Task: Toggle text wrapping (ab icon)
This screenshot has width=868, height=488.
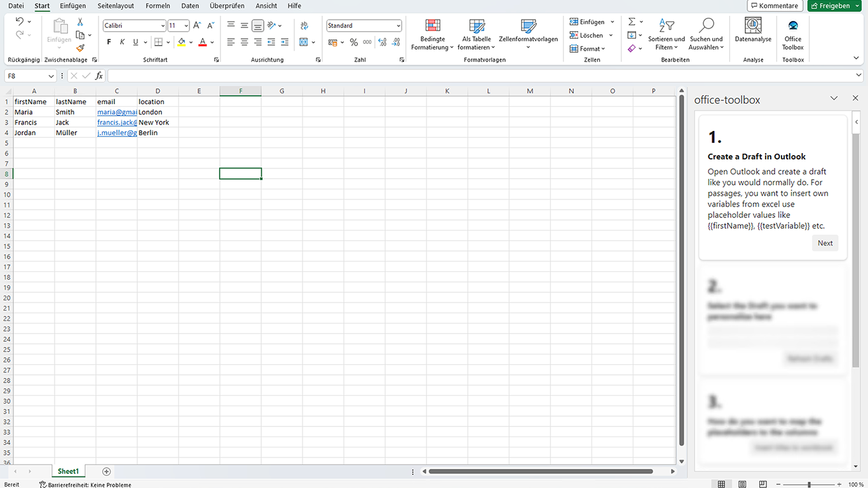Action: (304, 25)
